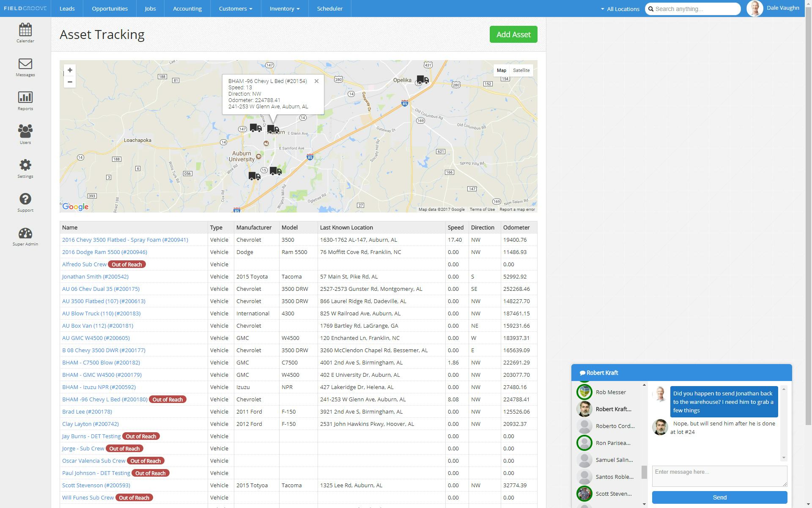Go to Users group icon
The width and height of the screenshot is (812, 508).
coord(25,132)
